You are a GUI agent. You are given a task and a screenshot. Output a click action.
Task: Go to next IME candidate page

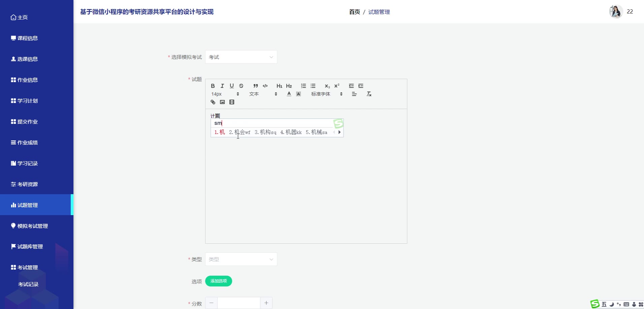(x=340, y=132)
